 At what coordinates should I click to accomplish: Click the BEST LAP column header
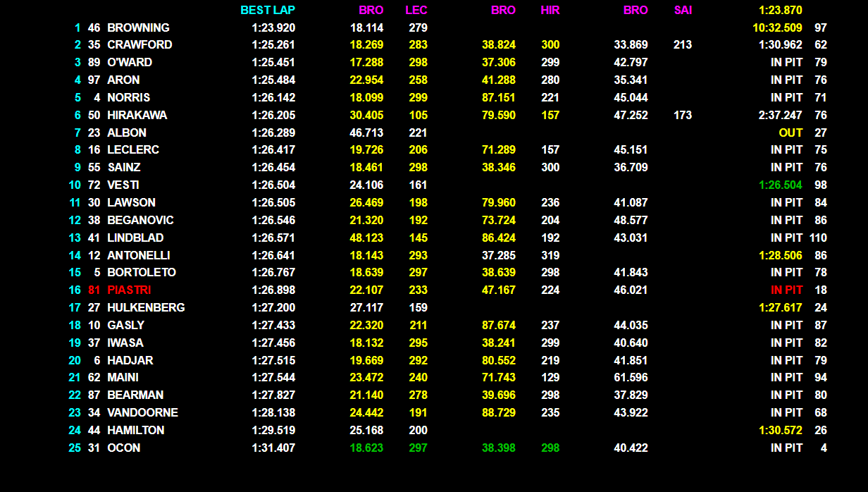coord(268,11)
